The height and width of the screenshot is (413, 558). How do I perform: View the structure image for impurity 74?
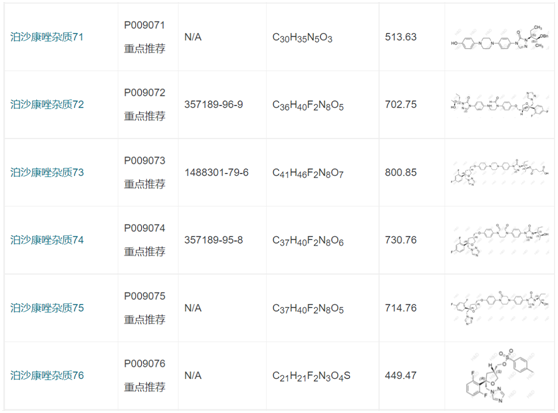coord(499,240)
